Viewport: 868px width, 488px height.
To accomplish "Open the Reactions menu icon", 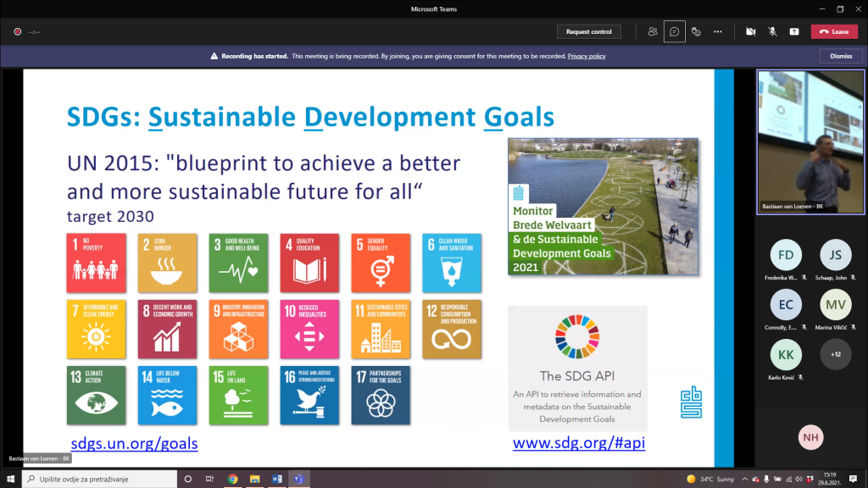I will pyautogui.click(x=696, y=31).
